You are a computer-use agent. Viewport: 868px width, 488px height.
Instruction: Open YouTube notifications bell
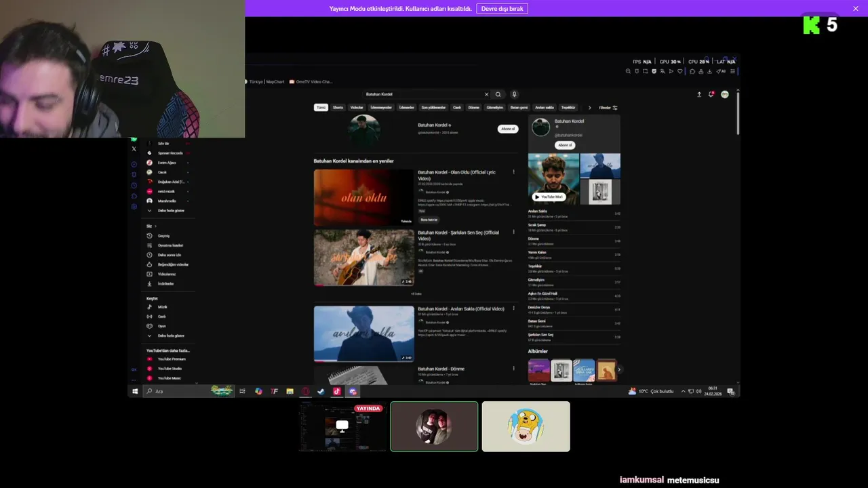pyautogui.click(x=711, y=94)
